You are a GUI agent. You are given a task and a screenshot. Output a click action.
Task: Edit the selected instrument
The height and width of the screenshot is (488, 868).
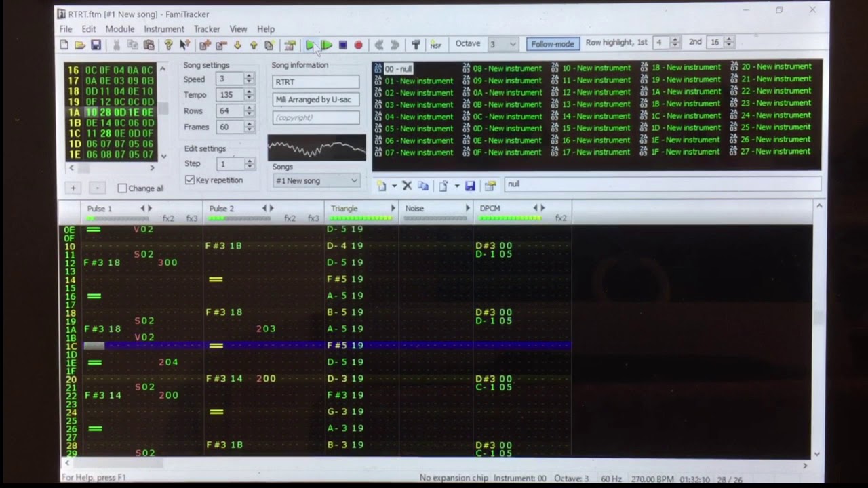490,185
